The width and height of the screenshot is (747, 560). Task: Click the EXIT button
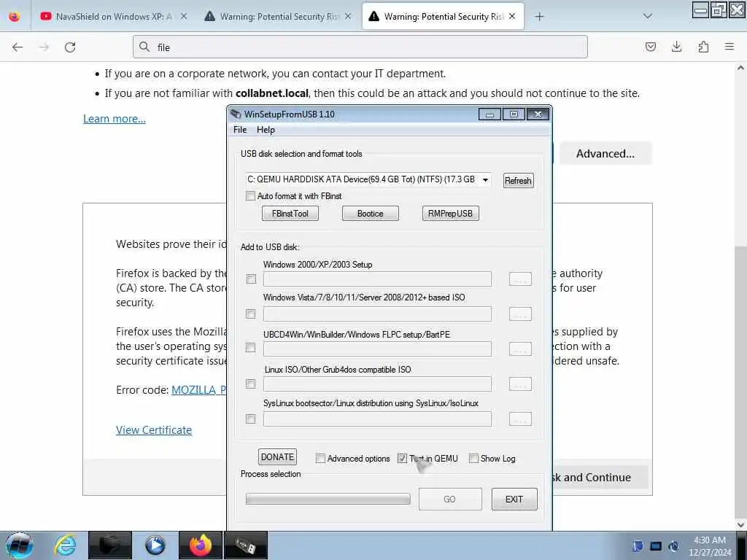pos(514,499)
